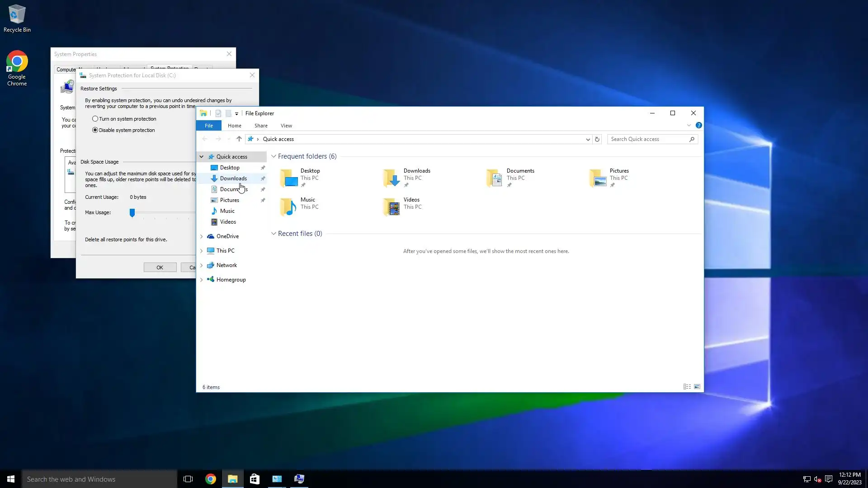Select Turn on system protection
The height and width of the screenshot is (488, 868).
95,119
